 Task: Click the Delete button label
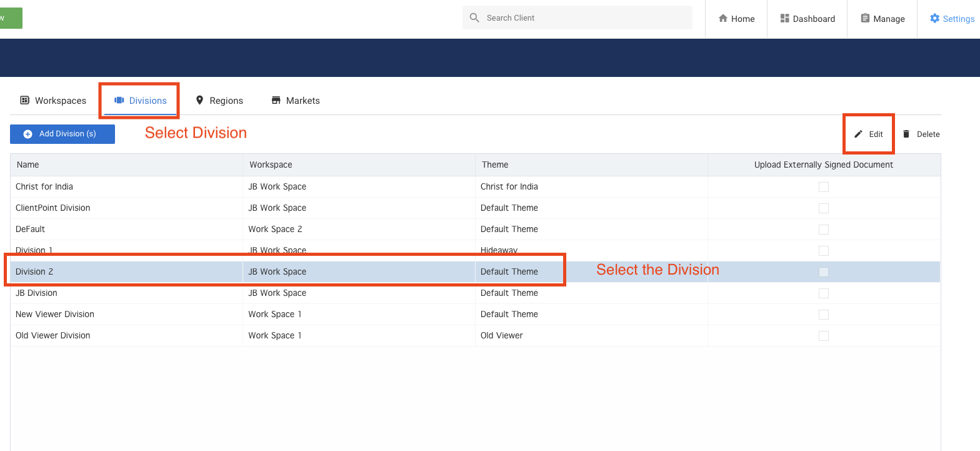tap(928, 134)
